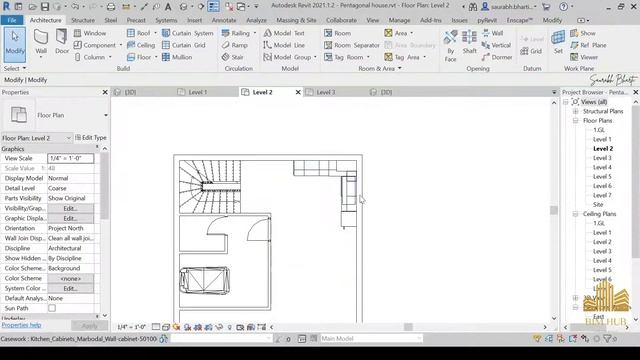Select the Curtain Grid tool
Image resolution: width=640 pixels, height=360 pixels.
(x=184, y=45)
